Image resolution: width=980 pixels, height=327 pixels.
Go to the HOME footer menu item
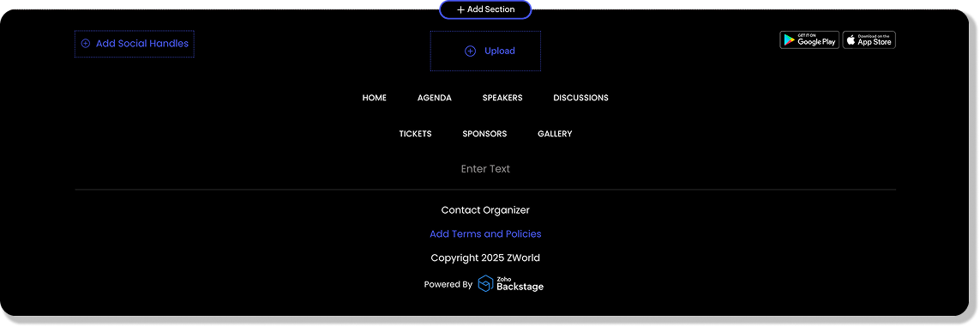tap(375, 98)
